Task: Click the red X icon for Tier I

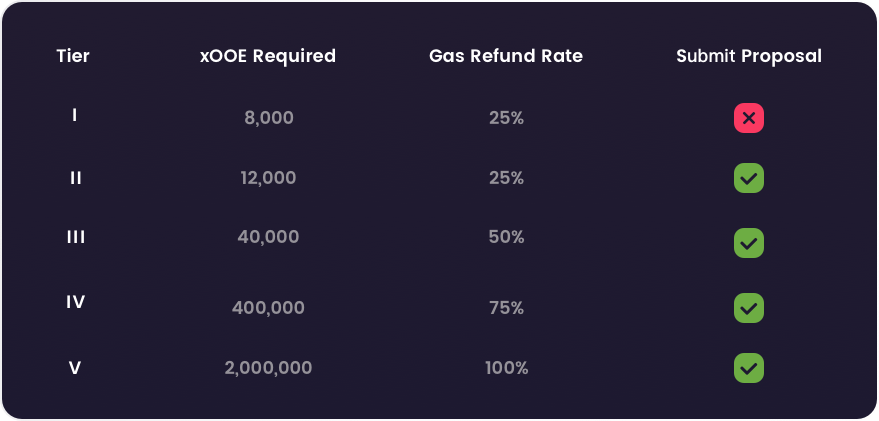Action: click(749, 118)
